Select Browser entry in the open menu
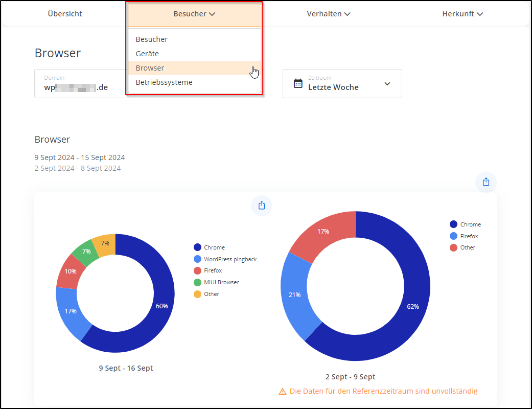532x409 pixels. (150, 68)
